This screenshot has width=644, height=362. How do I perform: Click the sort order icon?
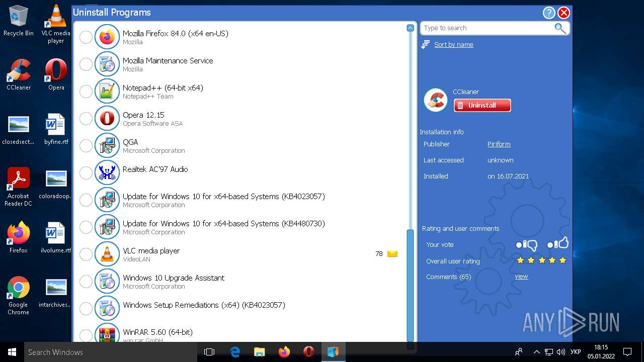click(x=426, y=45)
